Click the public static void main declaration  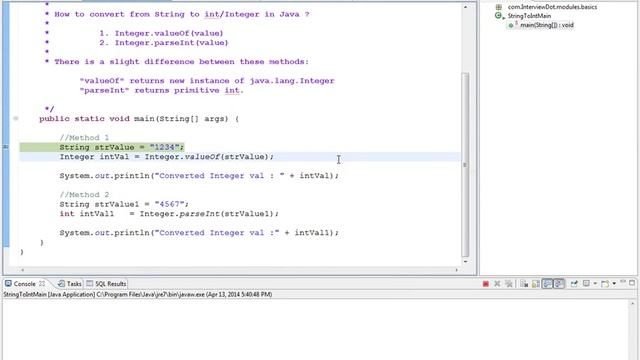[139, 119]
